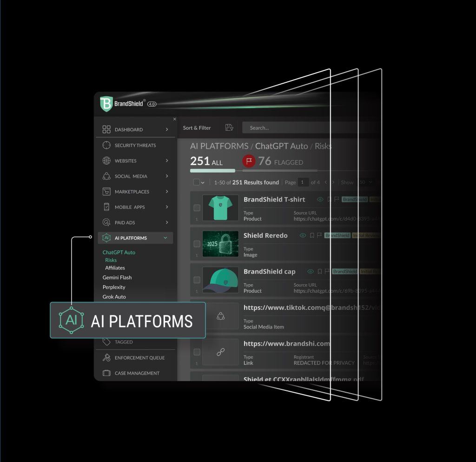Click the Case Management briefcase icon
The image size is (476, 462).
[106, 373]
